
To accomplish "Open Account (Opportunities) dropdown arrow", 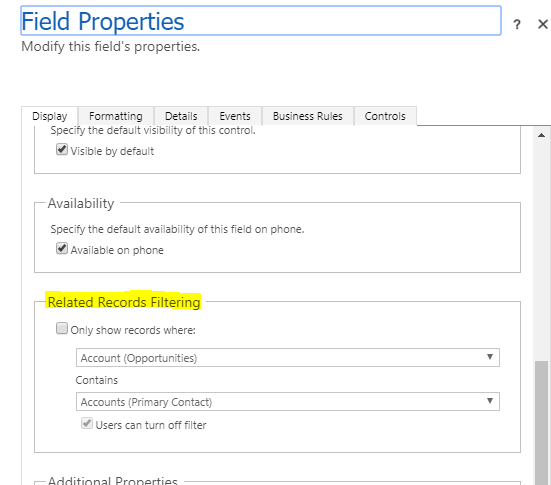I will 490,357.
